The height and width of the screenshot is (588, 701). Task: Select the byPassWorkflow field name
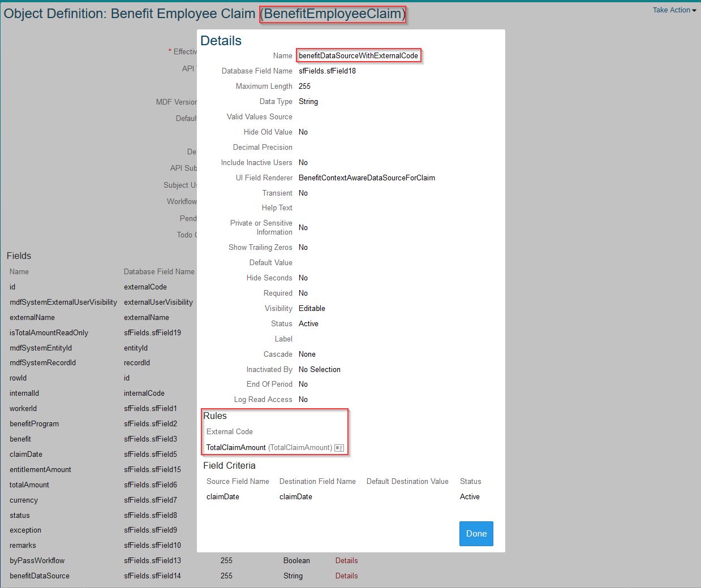point(37,560)
